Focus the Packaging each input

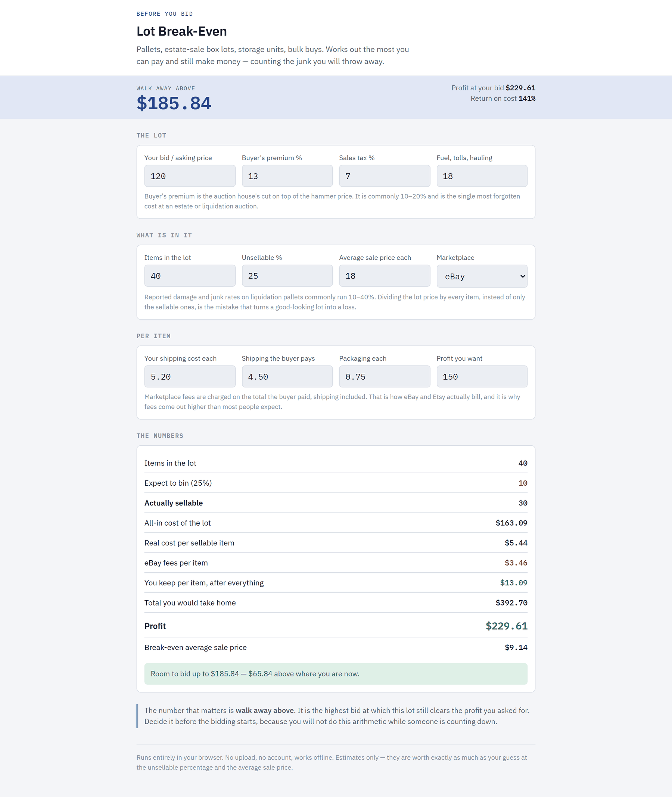tap(385, 377)
